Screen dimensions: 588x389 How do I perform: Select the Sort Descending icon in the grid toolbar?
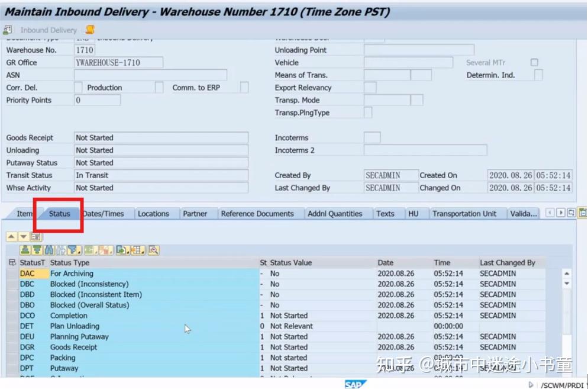tap(36, 250)
